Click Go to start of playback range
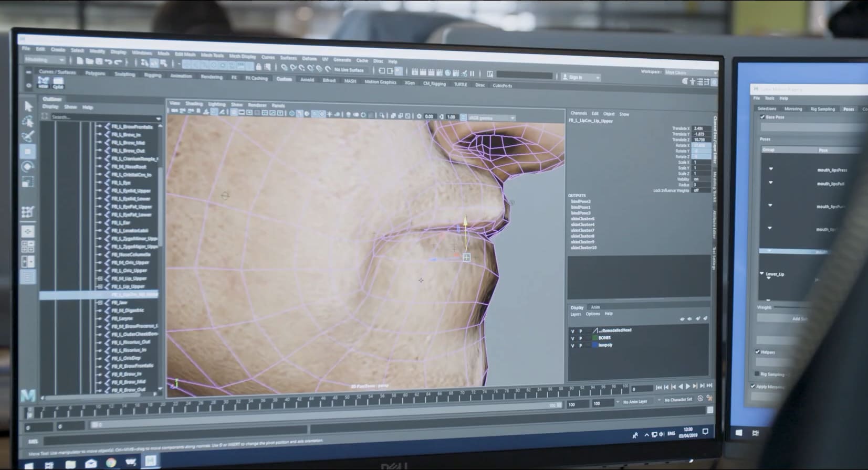868x470 pixels. [x=659, y=387]
